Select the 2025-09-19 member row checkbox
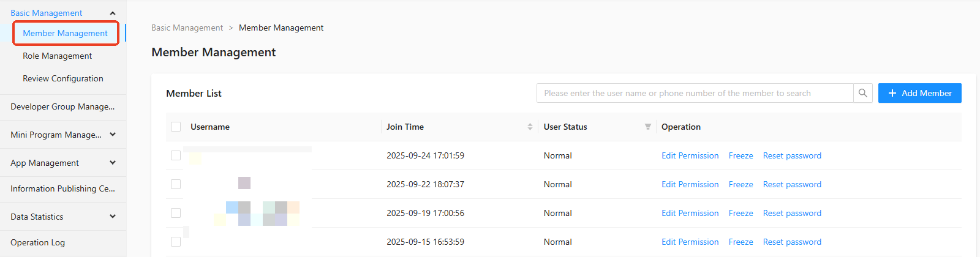 click(176, 213)
